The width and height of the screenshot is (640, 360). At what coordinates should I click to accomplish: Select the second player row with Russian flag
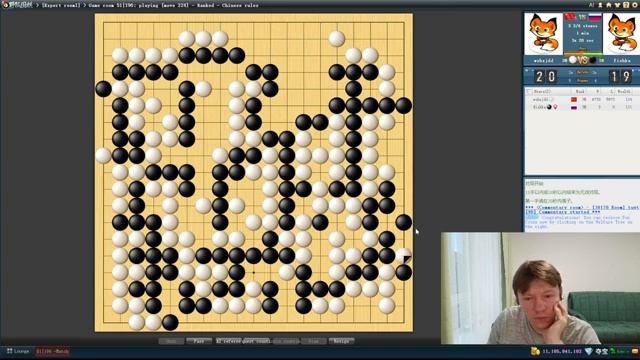coord(581,107)
